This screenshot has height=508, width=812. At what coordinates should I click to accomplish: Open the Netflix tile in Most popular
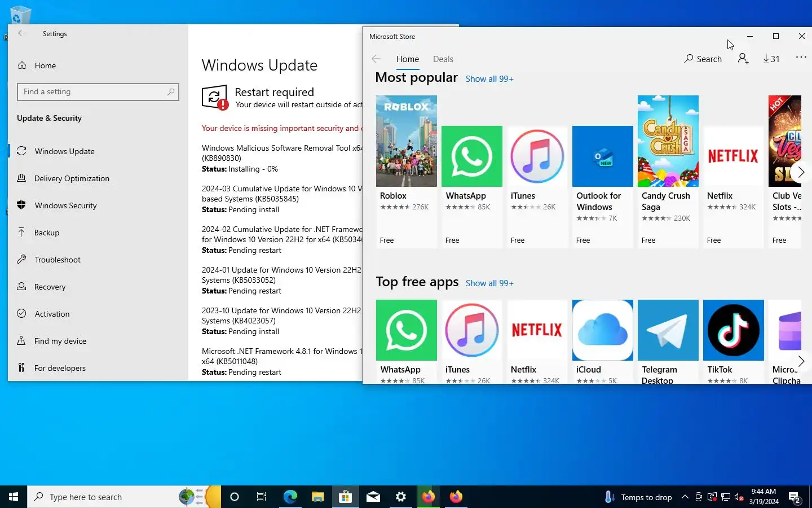click(733, 186)
